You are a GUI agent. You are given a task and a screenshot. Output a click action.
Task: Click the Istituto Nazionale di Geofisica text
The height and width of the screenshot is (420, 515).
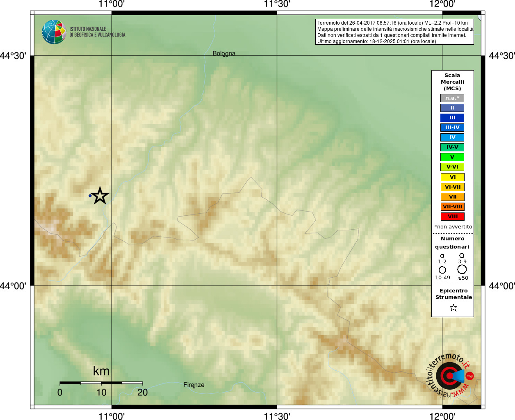point(97,32)
